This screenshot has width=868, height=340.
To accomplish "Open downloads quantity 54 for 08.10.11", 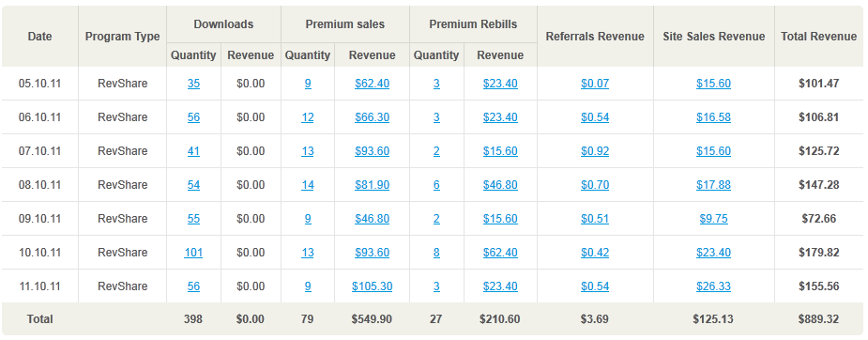I will [x=193, y=185].
